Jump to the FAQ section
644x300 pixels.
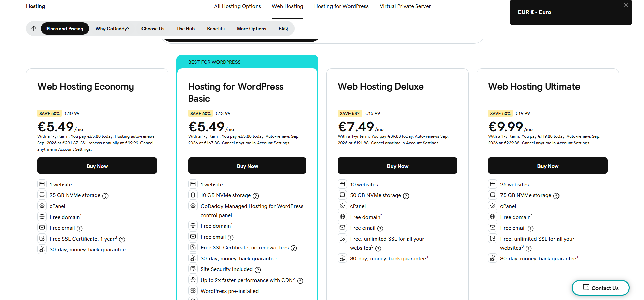283,29
